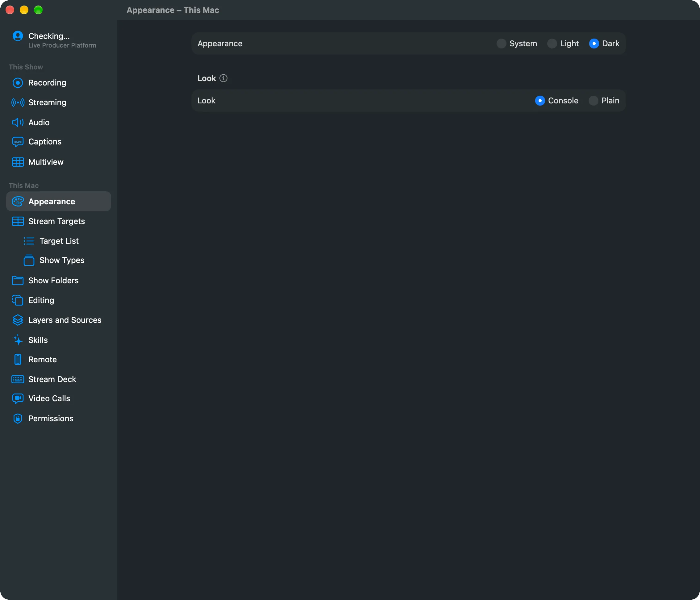Click the Appearance palette icon
Viewport: 700px width, 600px height.
tap(18, 201)
